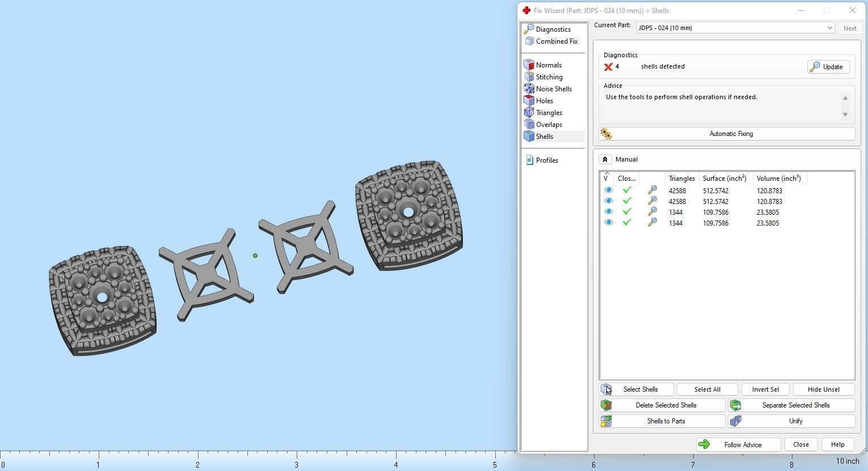The height and width of the screenshot is (471, 868).
Task: Hide the second 42588-triangle shell
Action: (608, 201)
